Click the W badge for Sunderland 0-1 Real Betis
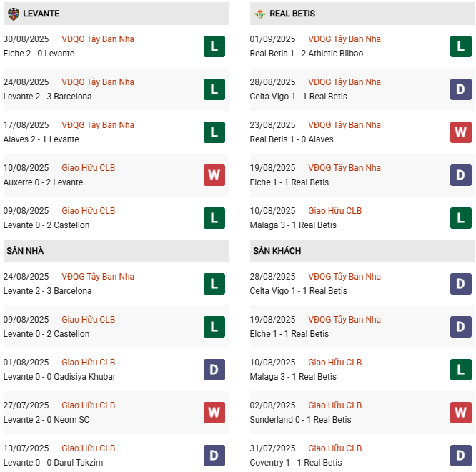Screen dimensions: 476x472 (461, 413)
